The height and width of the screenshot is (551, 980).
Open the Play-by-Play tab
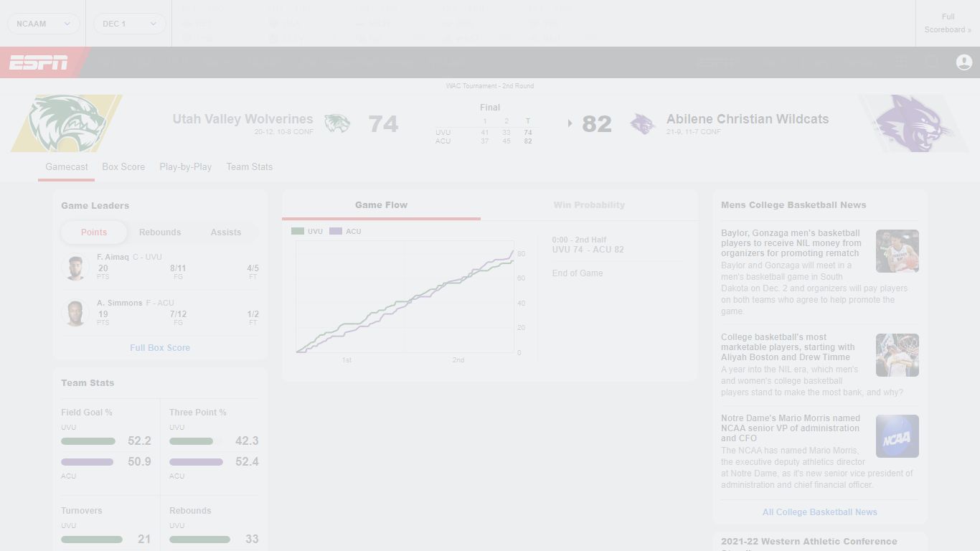(186, 167)
